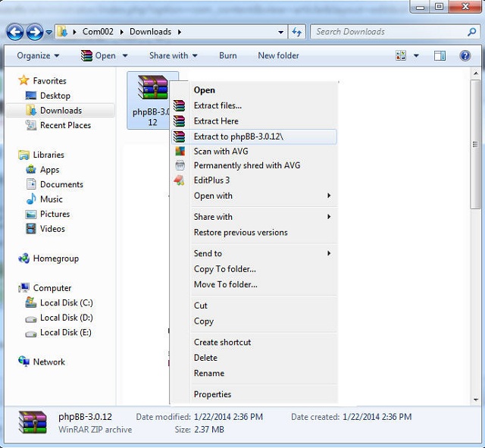Expand the arrow after Com002 in breadcrumb
The image size is (485, 448).
click(122, 32)
